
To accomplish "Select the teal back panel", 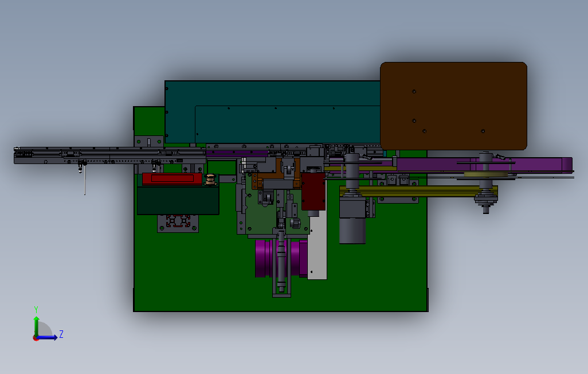I will [273, 112].
